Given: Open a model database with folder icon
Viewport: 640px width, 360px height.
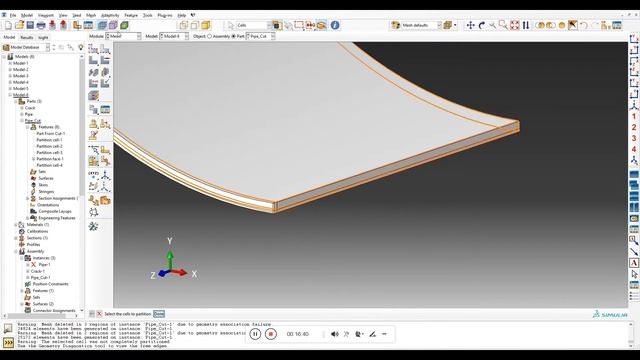Looking at the screenshot, I should click(19, 25).
